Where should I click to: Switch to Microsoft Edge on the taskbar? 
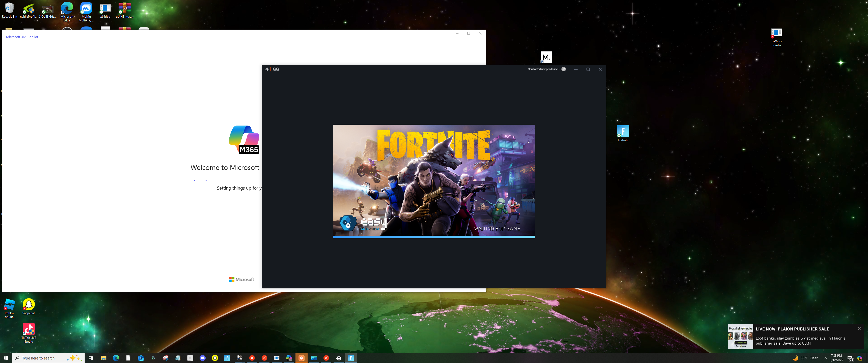pyautogui.click(x=116, y=358)
